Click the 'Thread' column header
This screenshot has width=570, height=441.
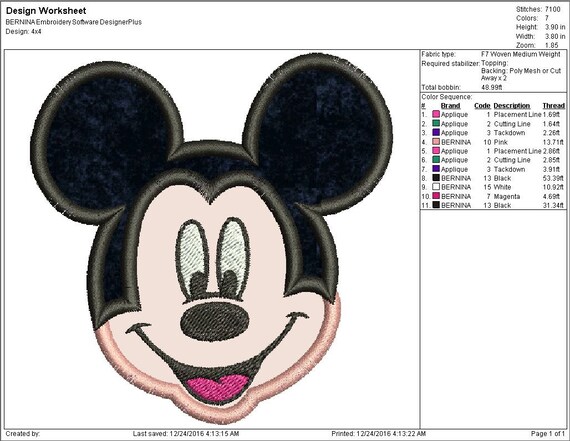(553, 106)
